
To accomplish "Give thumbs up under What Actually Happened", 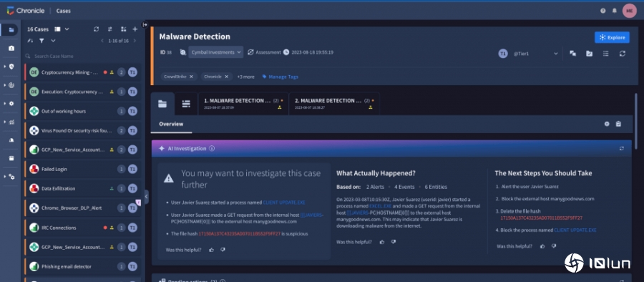I will [x=382, y=242].
